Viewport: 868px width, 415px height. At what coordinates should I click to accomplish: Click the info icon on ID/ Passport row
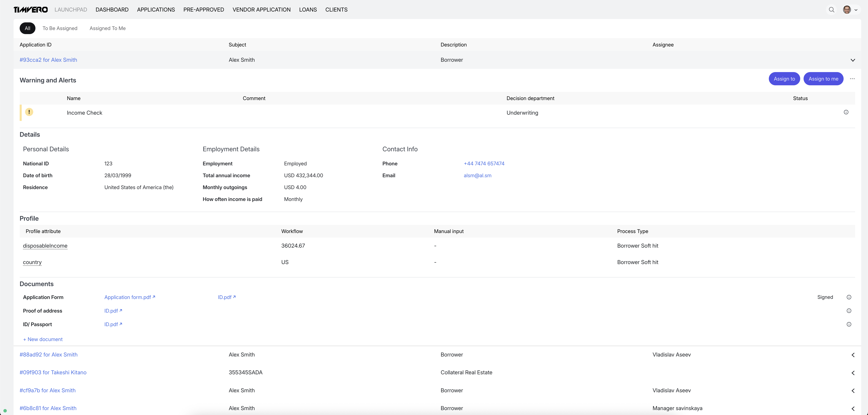click(x=849, y=324)
